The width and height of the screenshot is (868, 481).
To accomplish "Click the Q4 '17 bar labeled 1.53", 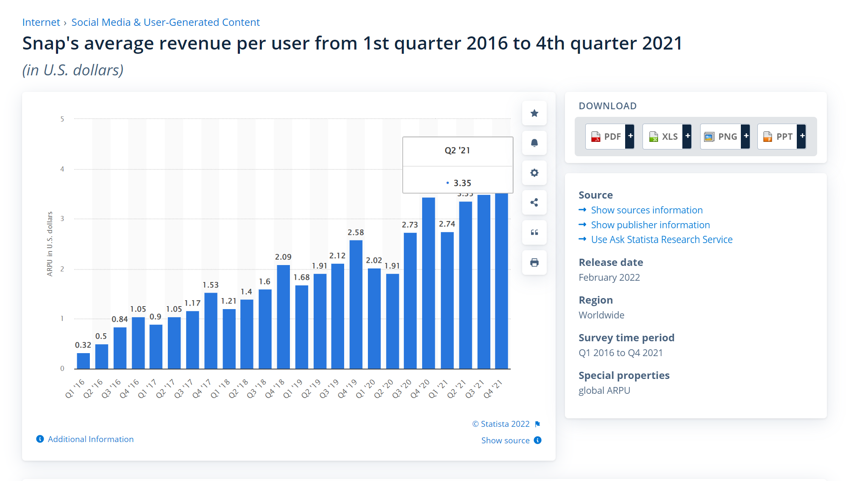I will [x=211, y=330].
